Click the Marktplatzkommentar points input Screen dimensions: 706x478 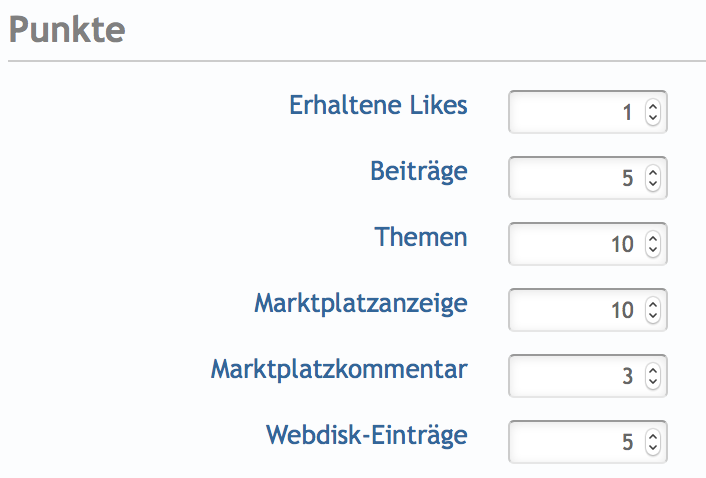tap(575, 376)
